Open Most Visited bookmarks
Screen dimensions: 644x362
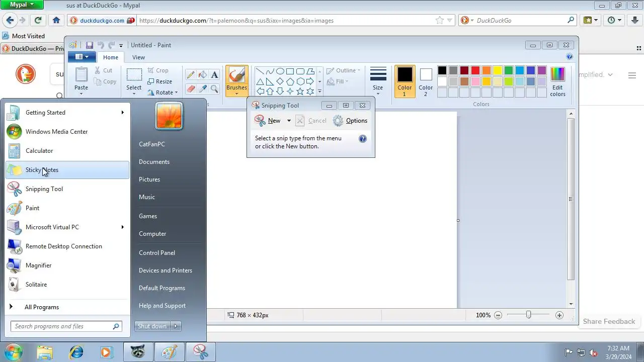pos(24,36)
